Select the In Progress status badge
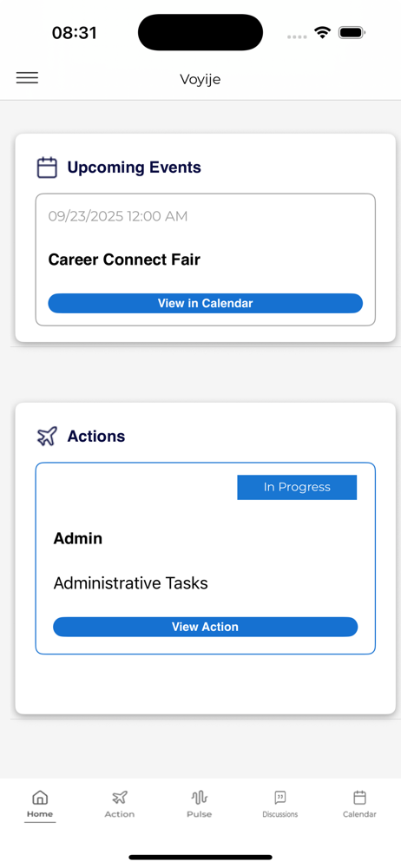The height and width of the screenshot is (868, 401). tap(297, 487)
